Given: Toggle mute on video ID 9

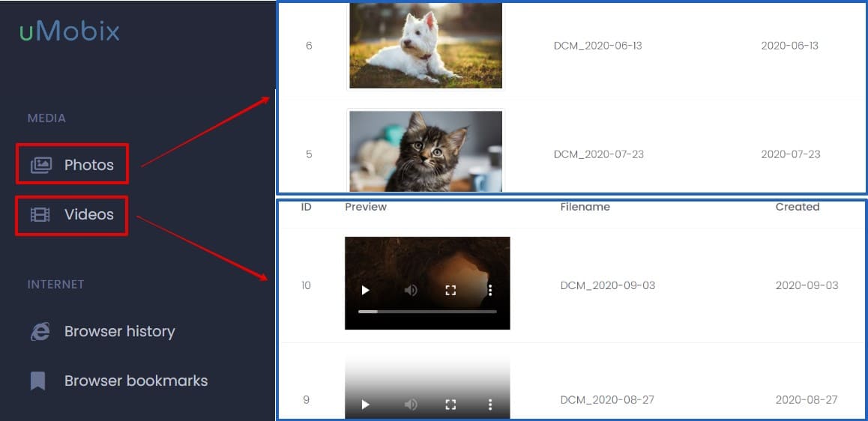Looking at the screenshot, I should 411,405.
